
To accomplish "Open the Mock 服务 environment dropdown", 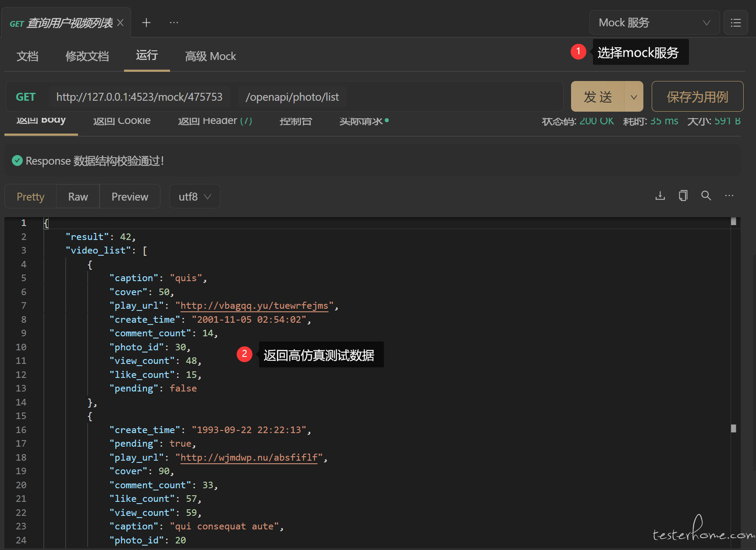I will click(654, 23).
